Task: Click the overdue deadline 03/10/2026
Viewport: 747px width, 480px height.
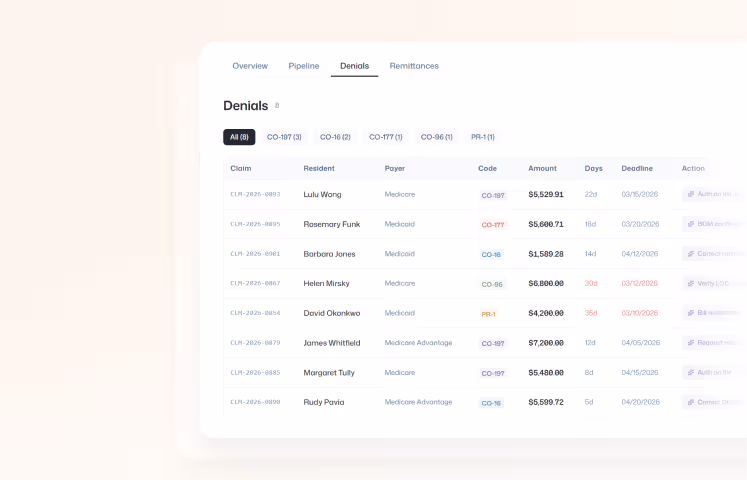Action: point(639,313)
